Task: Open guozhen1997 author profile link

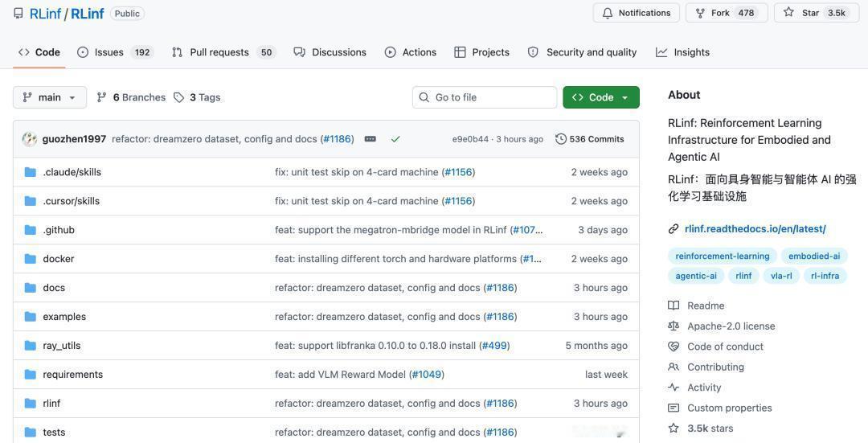Action: coord(74,139)
